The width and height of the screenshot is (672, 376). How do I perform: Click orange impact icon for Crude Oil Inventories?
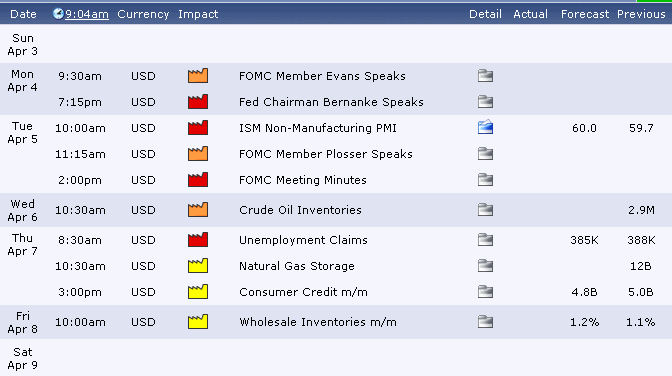[x=198, y=210]
